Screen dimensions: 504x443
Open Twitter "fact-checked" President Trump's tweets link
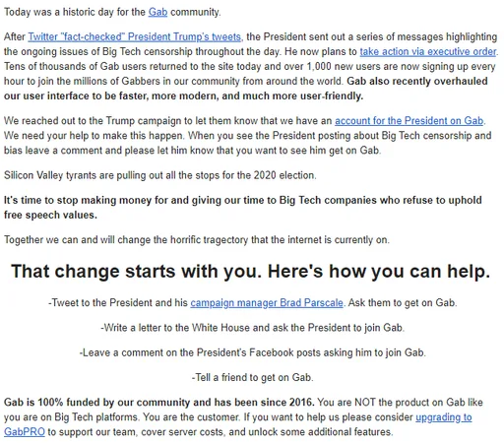coord(135,36)
